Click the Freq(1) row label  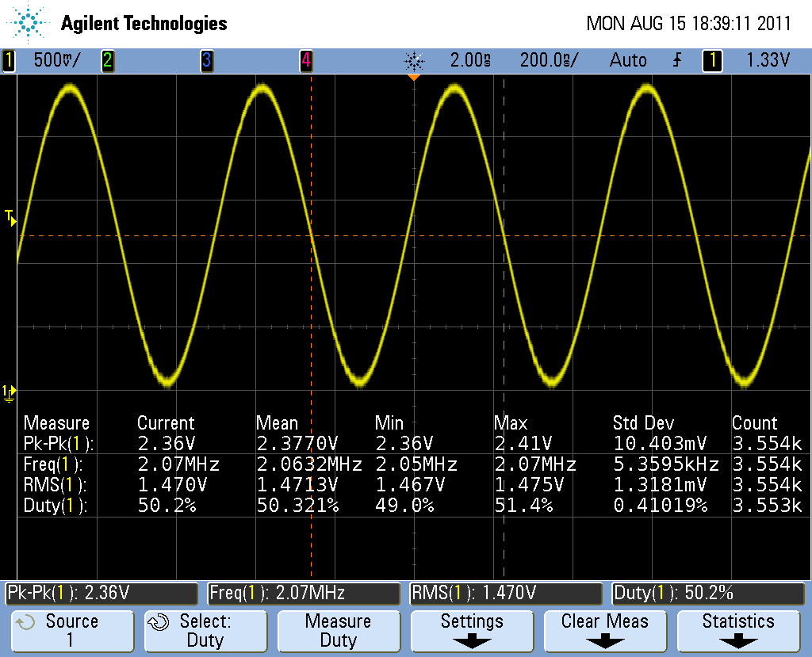point(53,464)
